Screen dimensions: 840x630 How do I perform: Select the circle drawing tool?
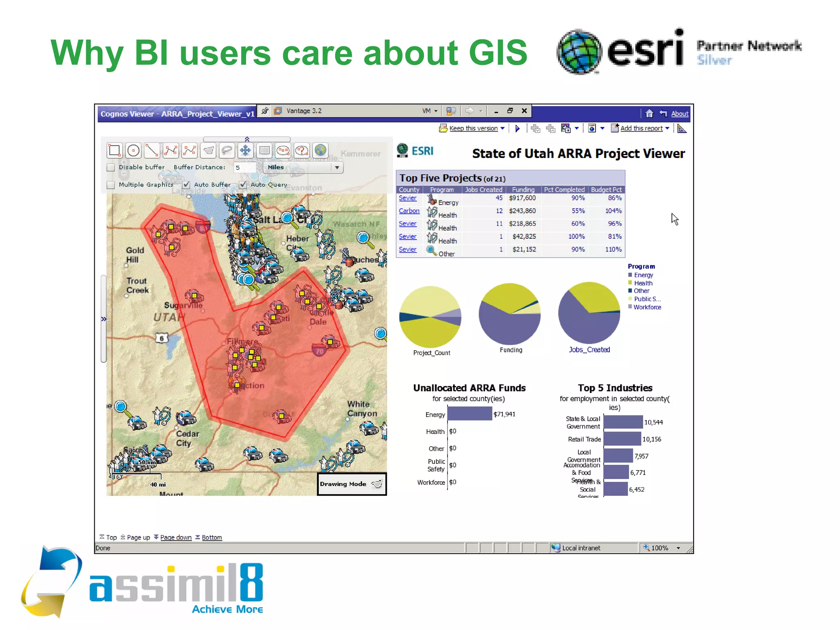point(133,151)
